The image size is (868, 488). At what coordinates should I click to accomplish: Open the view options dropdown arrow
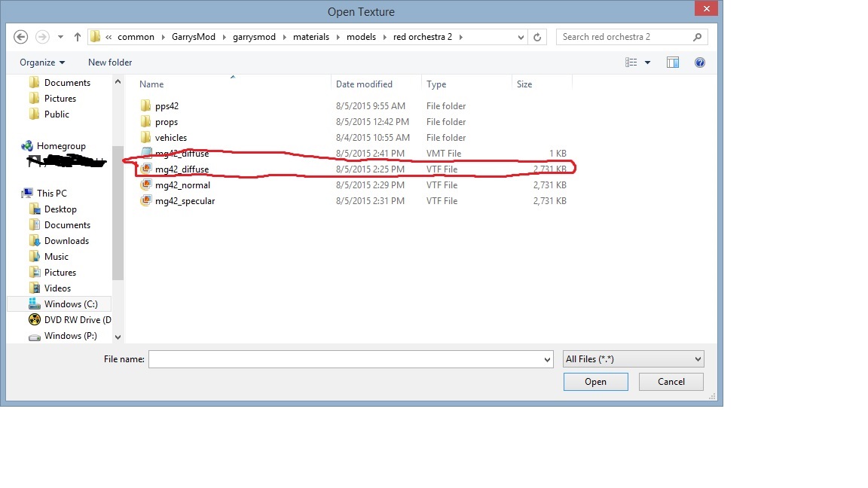click(647, 63)
